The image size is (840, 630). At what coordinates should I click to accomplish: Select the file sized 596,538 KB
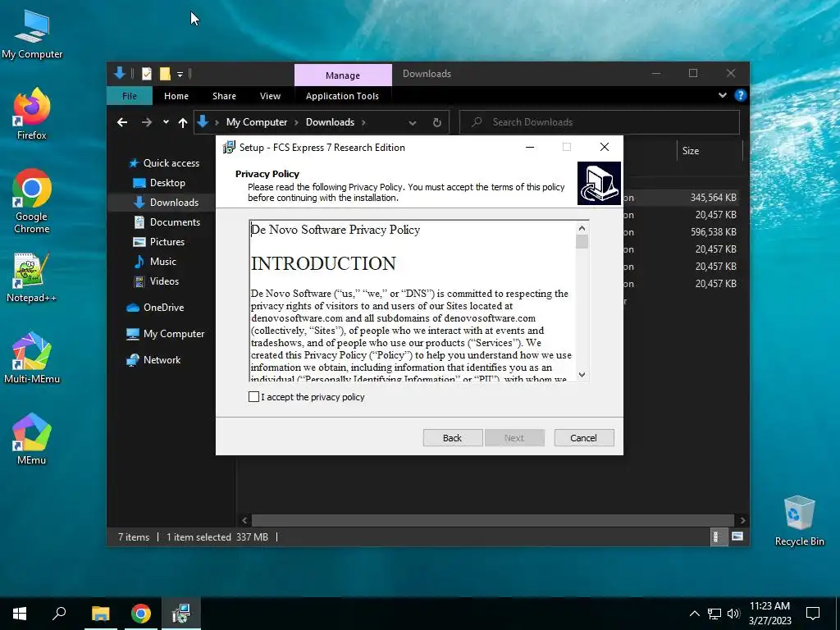pyautogui.click(x=713, y=232)
